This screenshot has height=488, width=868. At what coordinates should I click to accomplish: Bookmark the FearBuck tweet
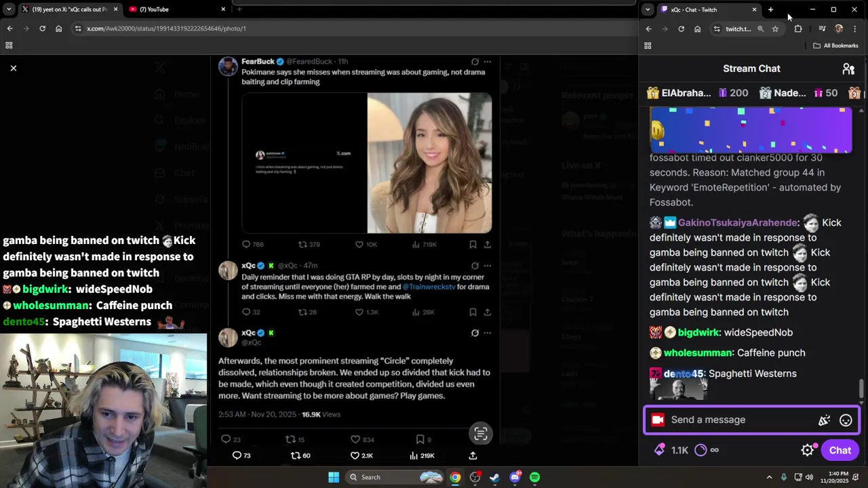coord(473,244)
